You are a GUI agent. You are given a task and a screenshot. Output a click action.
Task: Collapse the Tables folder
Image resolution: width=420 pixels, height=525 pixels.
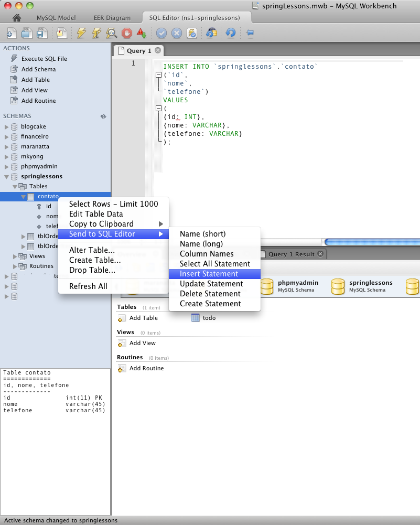tap(15, 187)
